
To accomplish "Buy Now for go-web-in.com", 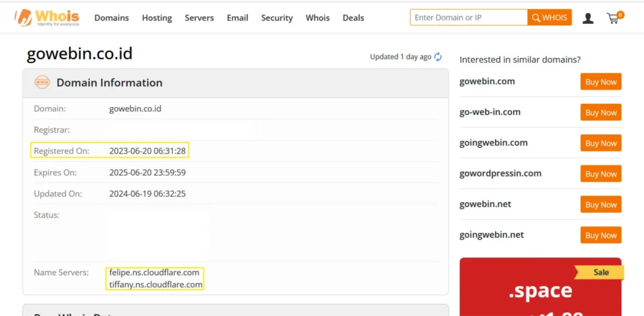I will click(601, 112).
